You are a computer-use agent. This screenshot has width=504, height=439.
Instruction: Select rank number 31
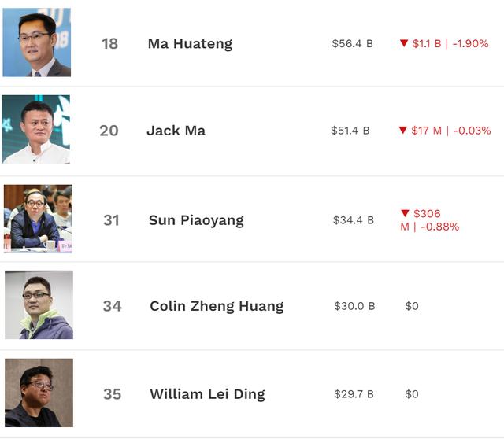[111, 220]
